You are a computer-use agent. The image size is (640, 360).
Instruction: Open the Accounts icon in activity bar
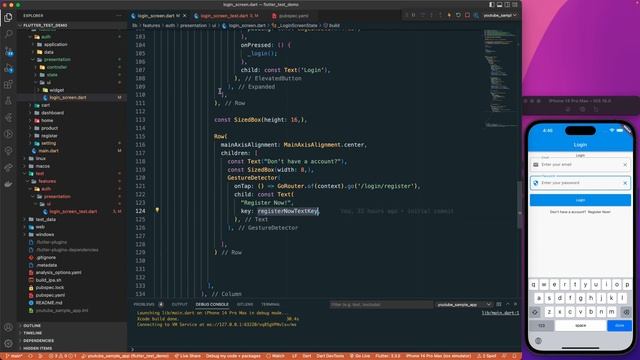(8, 327)
